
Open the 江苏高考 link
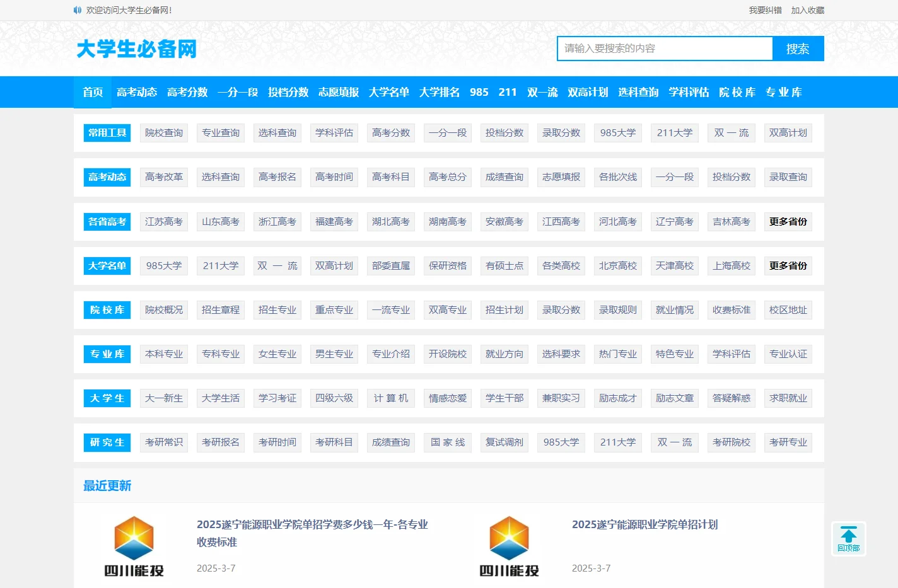tap(164, 222)
